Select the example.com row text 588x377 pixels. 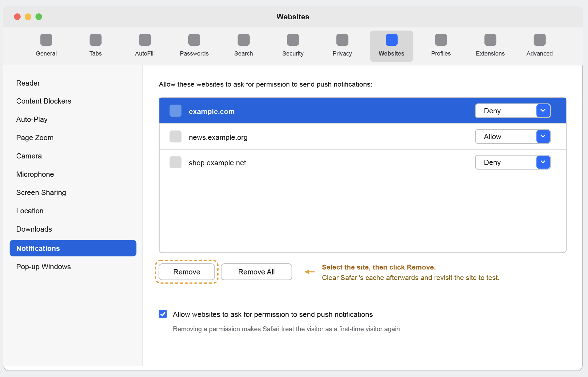tap(212, 111)
